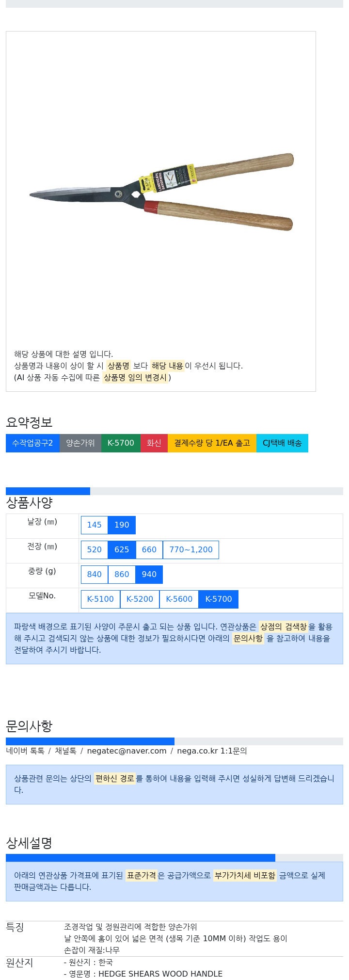Click the green K-5700 model badge
The image size is (349, 980).
coord(121,443)
